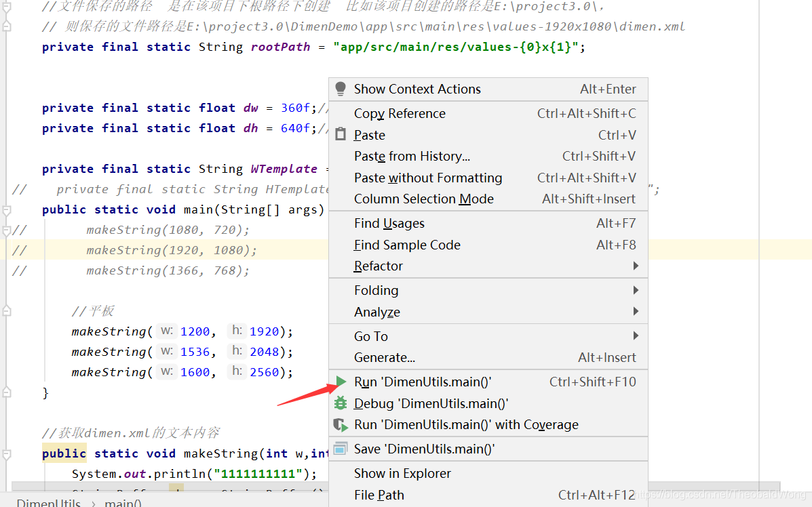
Task: Collapse fold marker beside makeString method declaration
Action: pos(7,454)
